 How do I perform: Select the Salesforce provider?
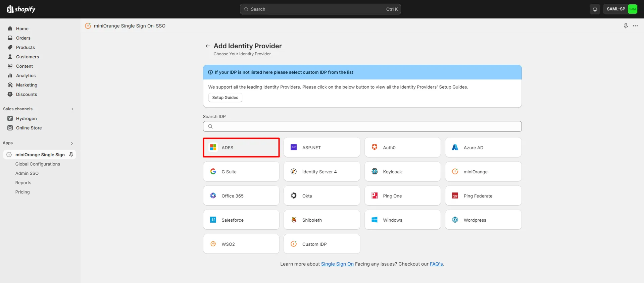(x=241, y=220)
